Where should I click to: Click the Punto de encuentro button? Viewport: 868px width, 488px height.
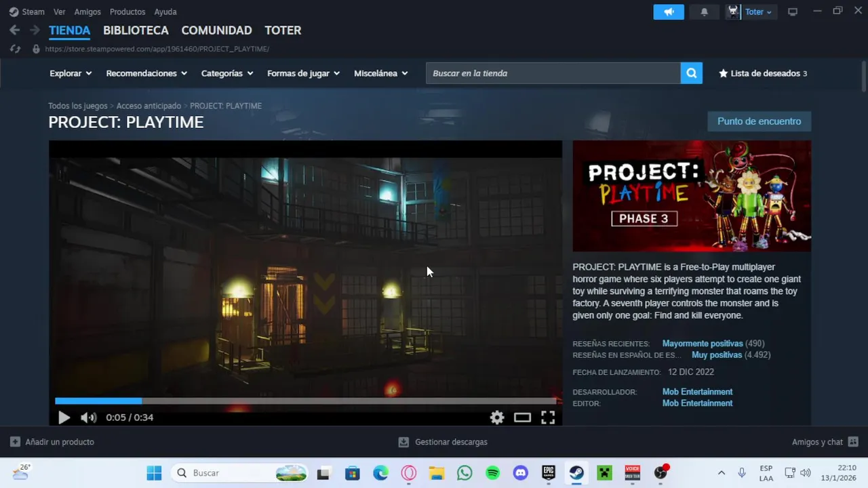click(759, 121)
